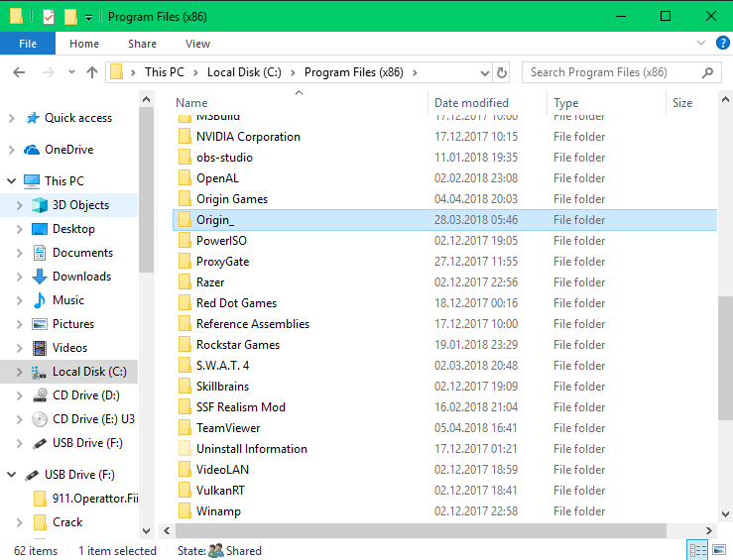Click the New folder icon in the title bar
This screenshot has width=733, height=560.
coord(70,17)
